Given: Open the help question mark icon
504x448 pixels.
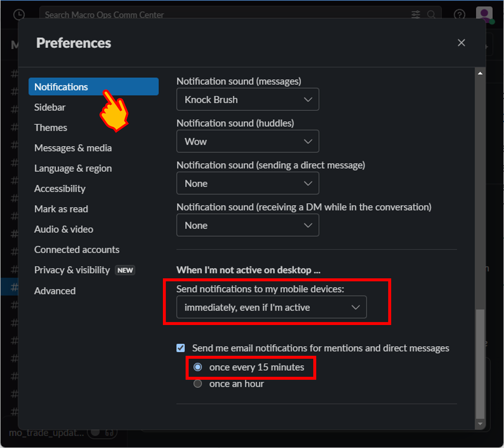Looking at the screenshot, I should click(x=460, y=15).
